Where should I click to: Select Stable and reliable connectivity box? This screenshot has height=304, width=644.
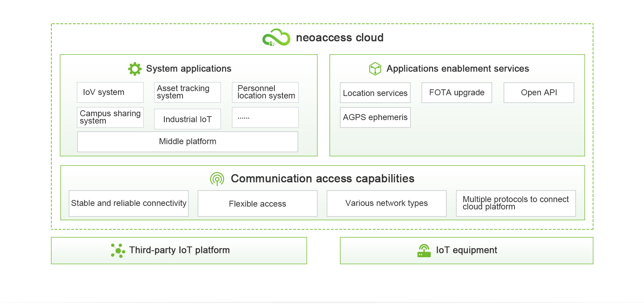pyautogui.click(x=129, y=203)
